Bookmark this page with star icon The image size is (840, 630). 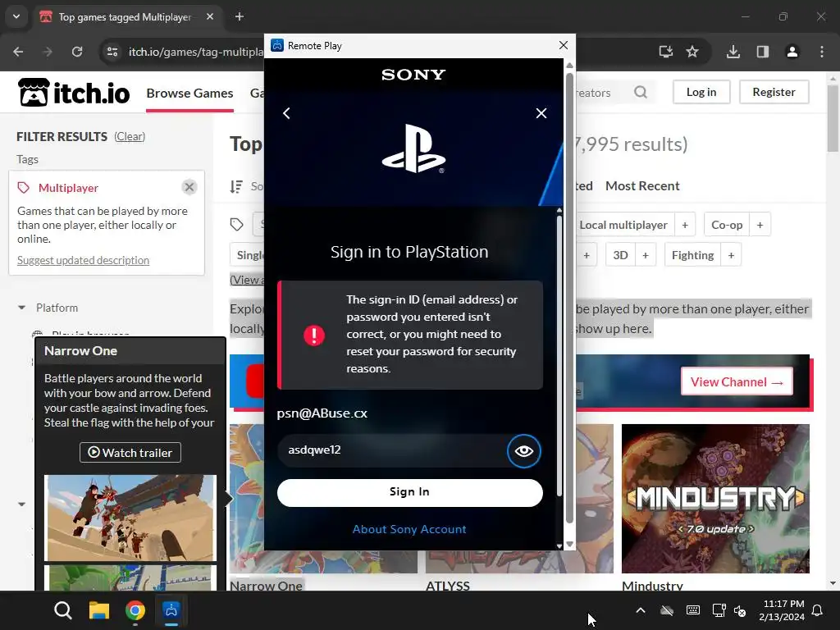tap(692, 52)
